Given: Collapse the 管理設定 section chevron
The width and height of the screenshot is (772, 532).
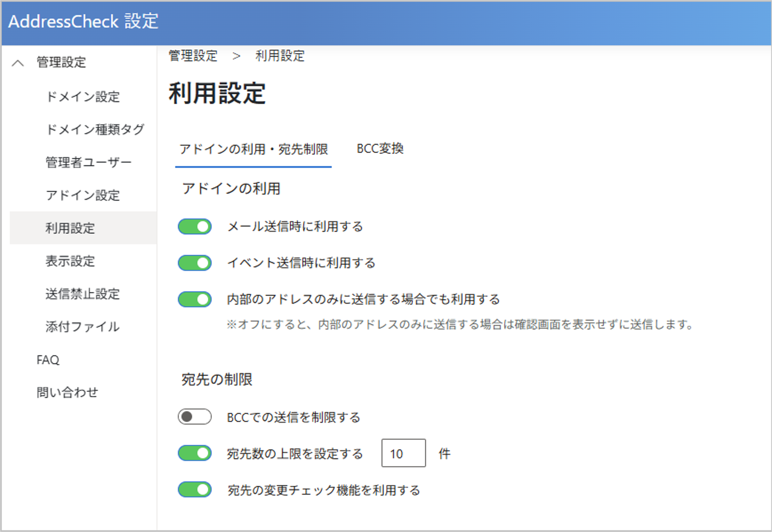Looking at the screenshot, I should coord(18,63).
